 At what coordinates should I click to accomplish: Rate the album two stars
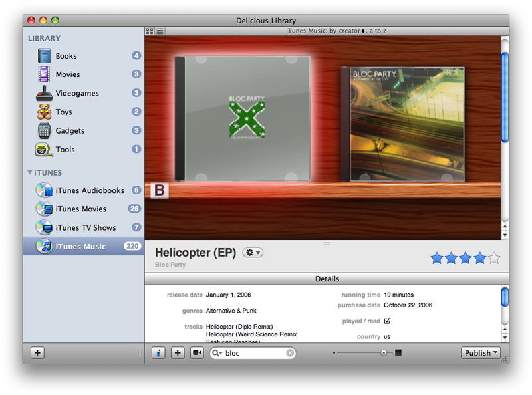[452, 258]
